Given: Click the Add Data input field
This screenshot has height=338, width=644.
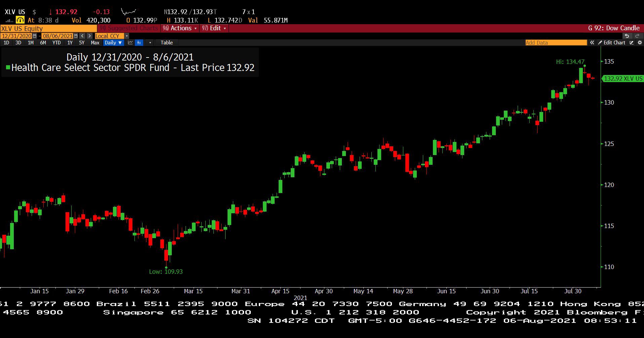Looking at the screenshot, I should (556, 43).
